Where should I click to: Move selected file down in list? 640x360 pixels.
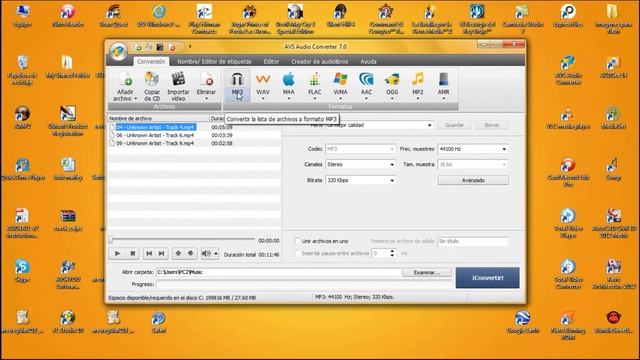[x=191, y=253]
